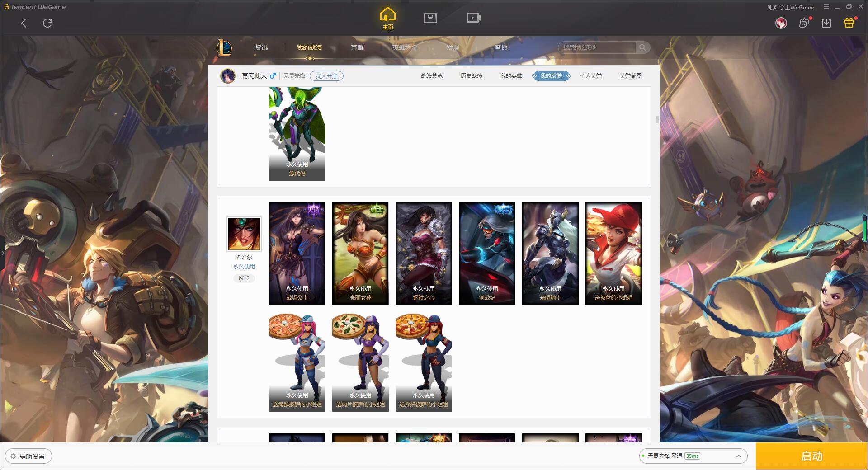Screen dimensions: 868x470
Task: Click in the 搜索我的英雄 search field
Action: click(x=597, y=47)
